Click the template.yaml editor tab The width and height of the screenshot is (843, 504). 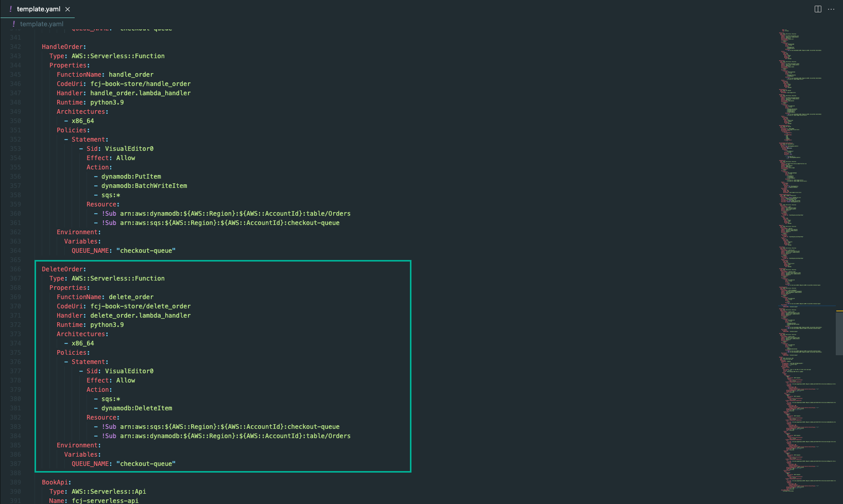tap(38, 9)
